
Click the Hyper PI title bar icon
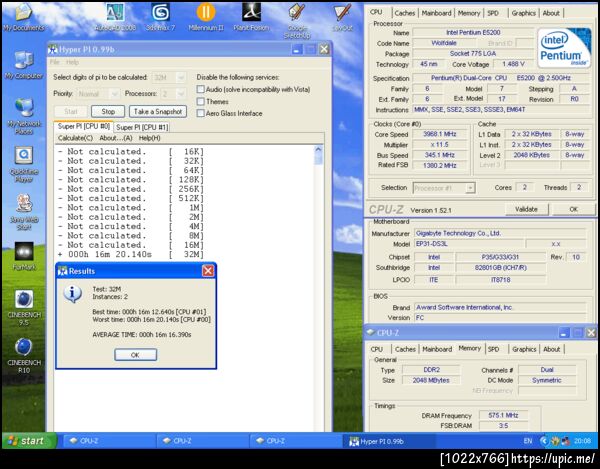click(x=53, y=49)
